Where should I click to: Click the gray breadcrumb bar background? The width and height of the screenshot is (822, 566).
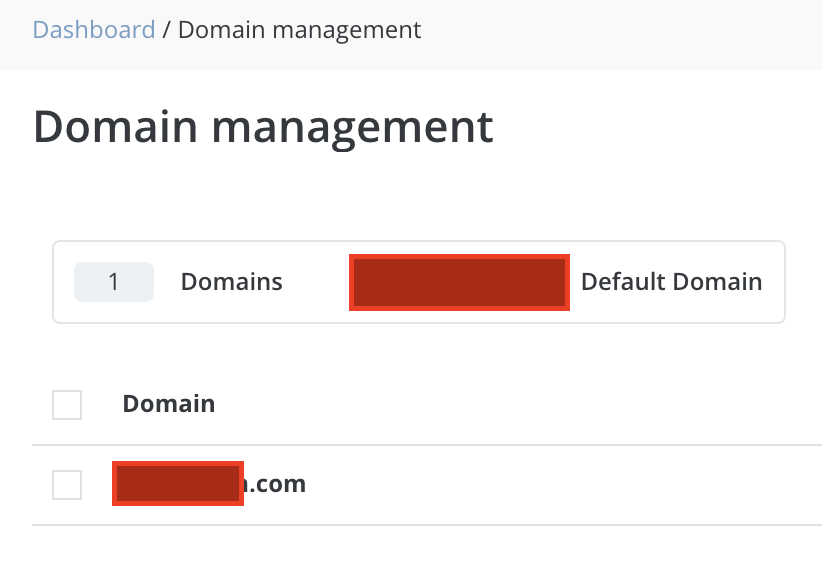click(620, 32)
